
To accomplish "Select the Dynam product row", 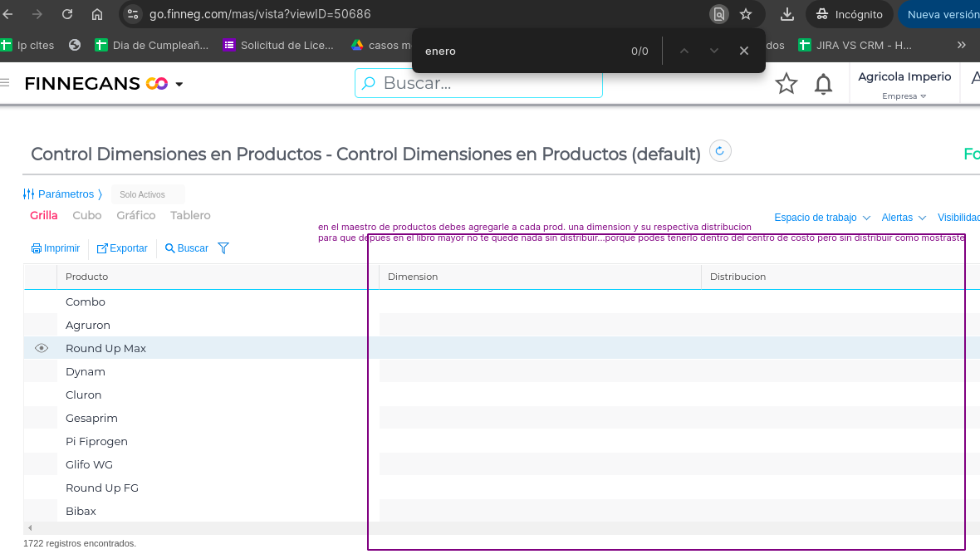I will coord(502,371).
